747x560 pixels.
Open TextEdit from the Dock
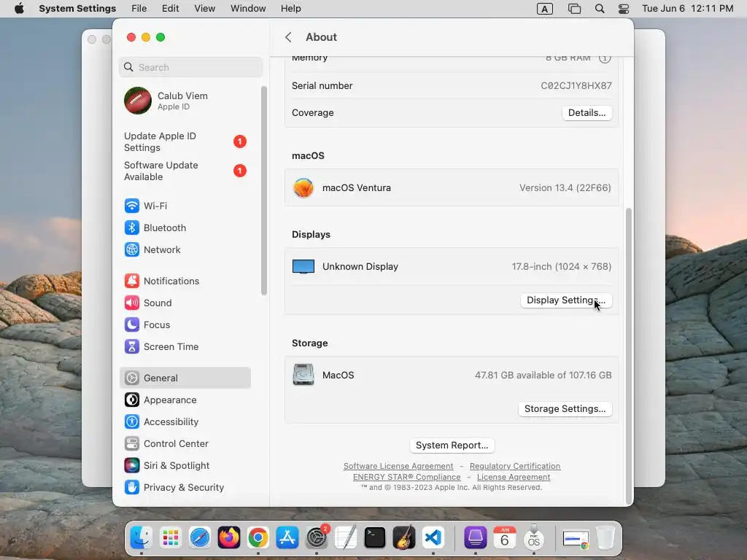pyautogui.click(x=346, y=538)
